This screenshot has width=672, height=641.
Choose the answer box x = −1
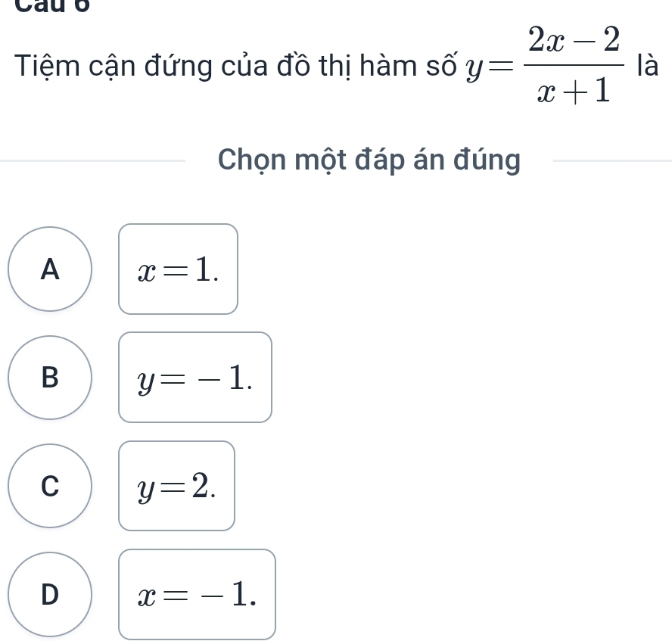click(x=197, y=594)
